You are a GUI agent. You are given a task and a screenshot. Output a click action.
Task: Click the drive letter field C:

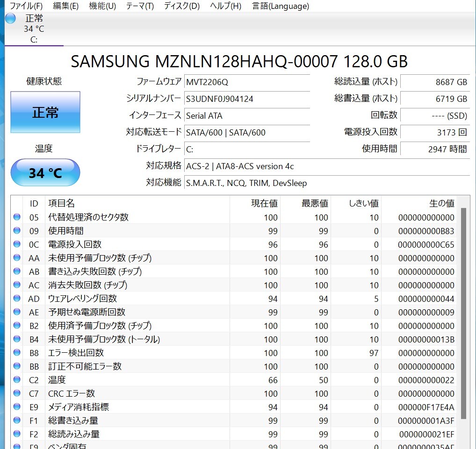[x=247, y=149]
